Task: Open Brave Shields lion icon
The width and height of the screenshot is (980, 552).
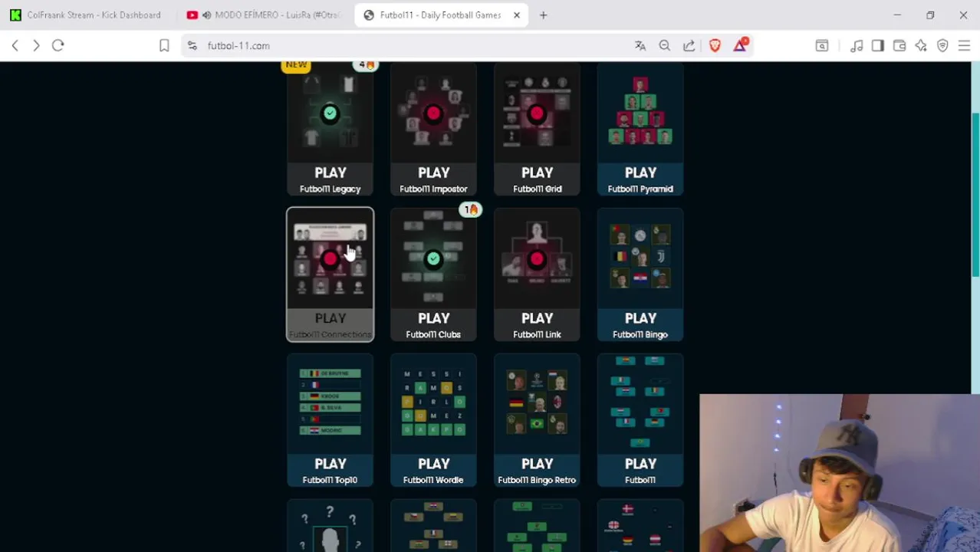Action: (715, 46)
